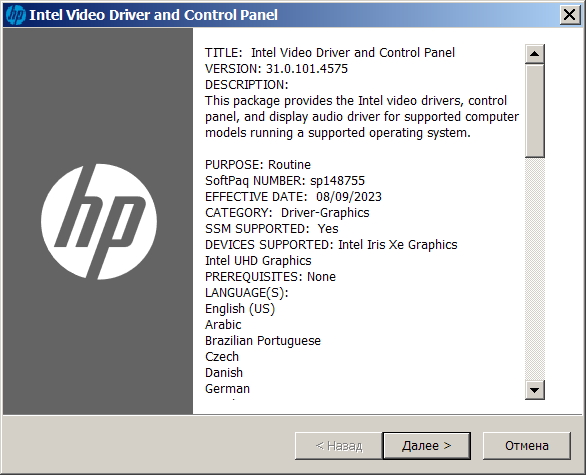Click the HP icon in the title bar
The width and height of the screenshot is (586, 475).
(x=16, y=15)
